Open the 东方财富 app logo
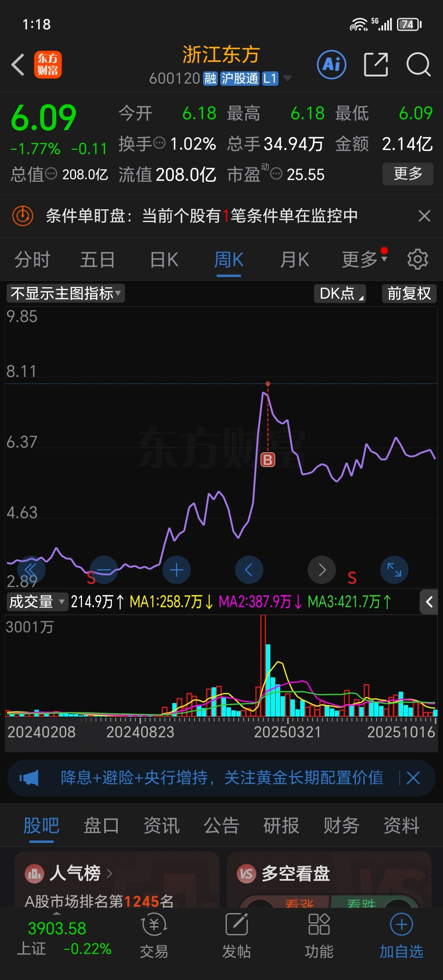Screen dimensions: 443x980 [48, 65]
